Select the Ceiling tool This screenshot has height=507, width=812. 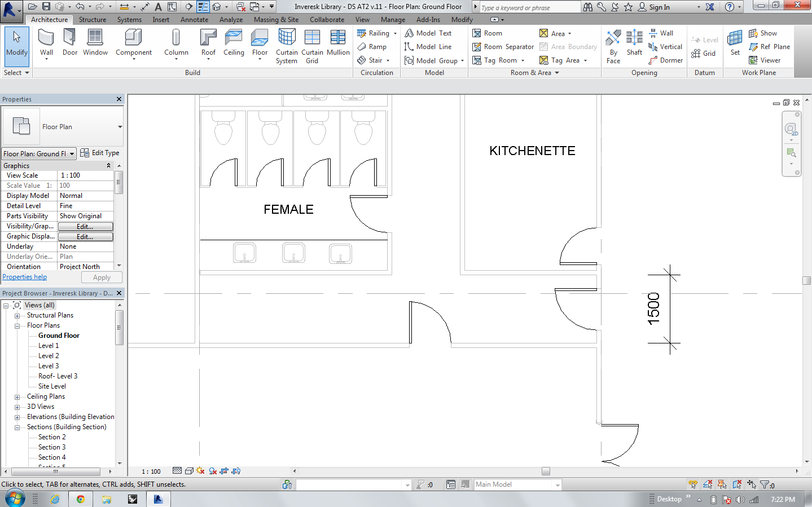tap(234, 43)
